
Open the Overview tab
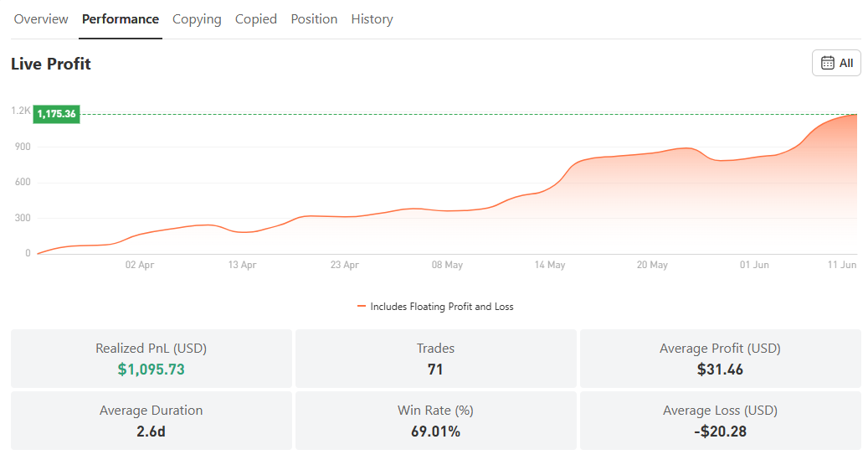coord(41,19)
